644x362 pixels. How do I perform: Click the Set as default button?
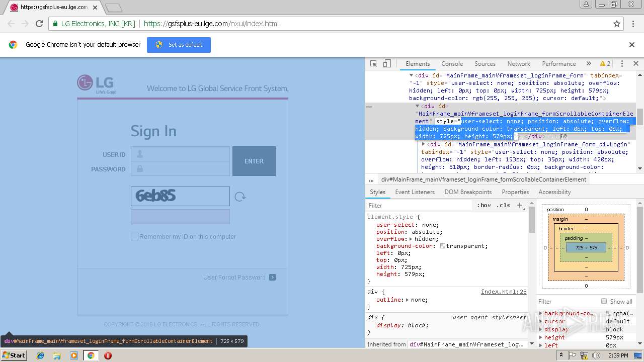pyautogui.click(x=179, y=45)
